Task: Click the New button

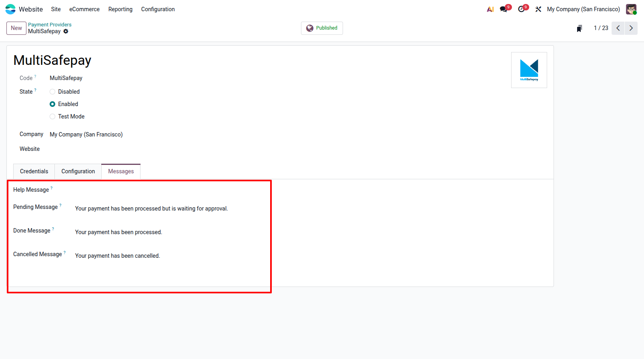Action: (x=16, y=28)
